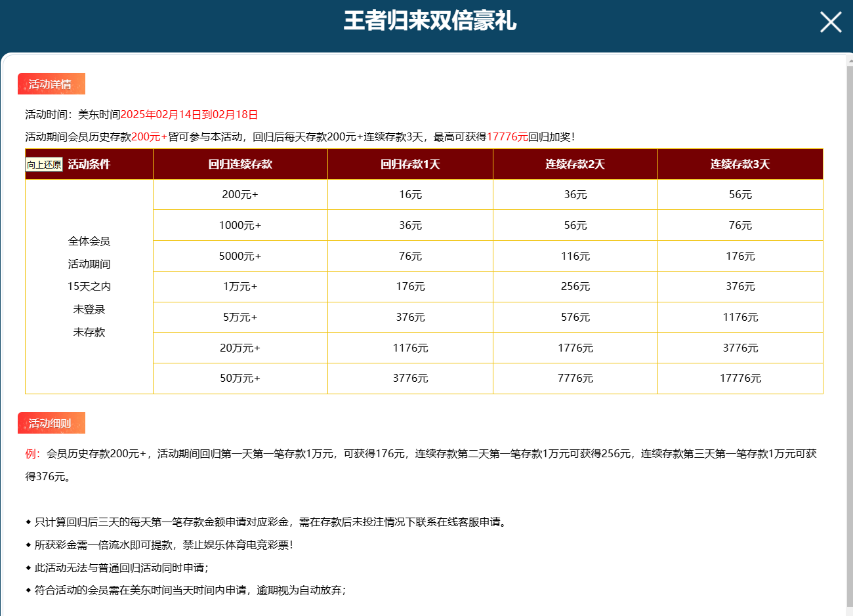Click the 116元 table cell
The height and width of the screenshot is (616, 853).
pos(575,256)
